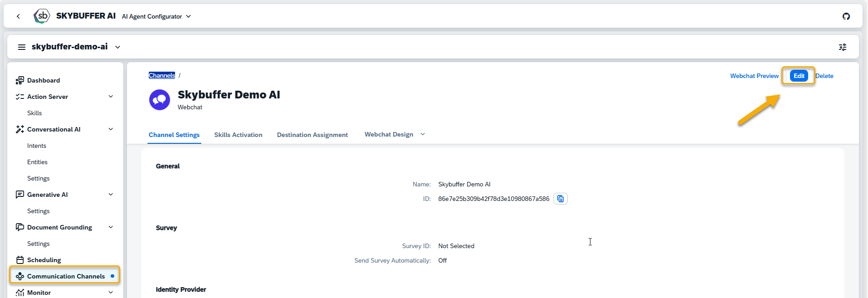Click the Generative AI chat icon
This screenshot has height=298, width=868.
20,195
